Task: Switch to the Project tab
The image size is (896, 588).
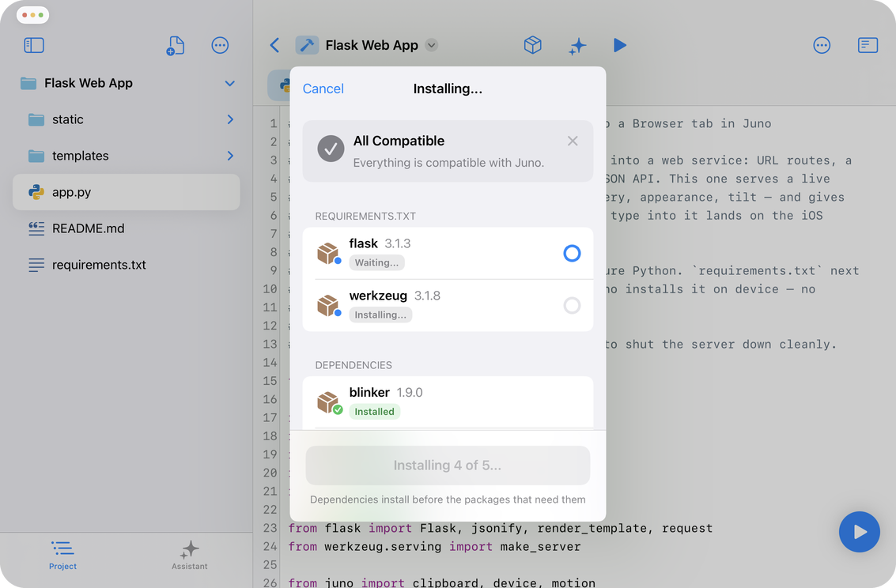Action: tap(62, 555)
